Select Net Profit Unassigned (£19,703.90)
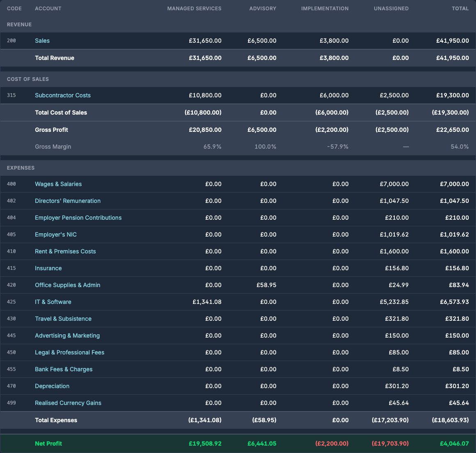Viewport: 476px width, 453px height. (390, 444)
